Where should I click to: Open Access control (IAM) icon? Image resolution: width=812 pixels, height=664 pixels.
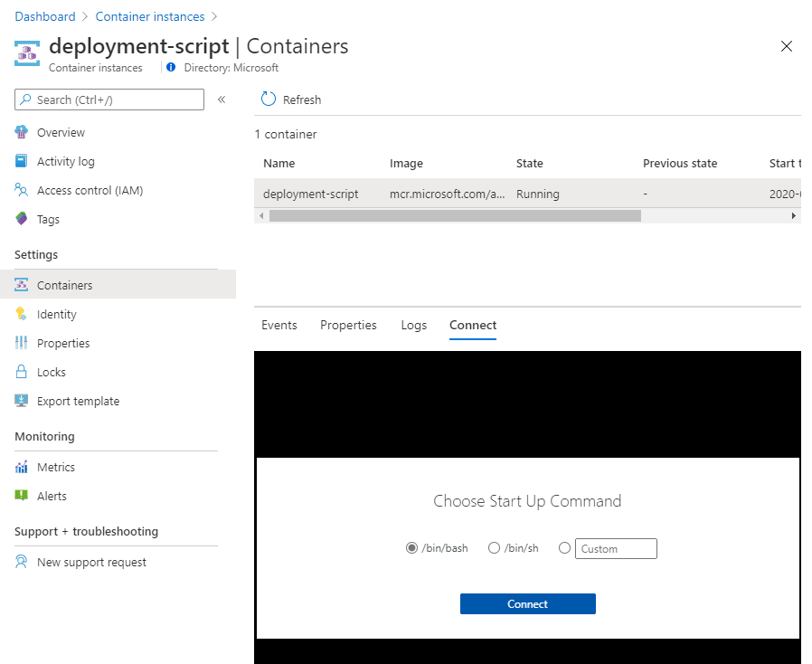(21, 190)
